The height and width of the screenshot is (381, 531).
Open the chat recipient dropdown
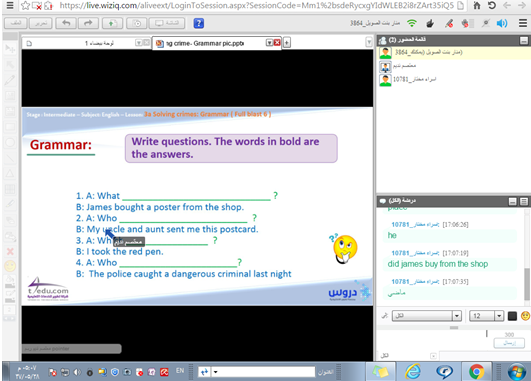coord(426,316)
